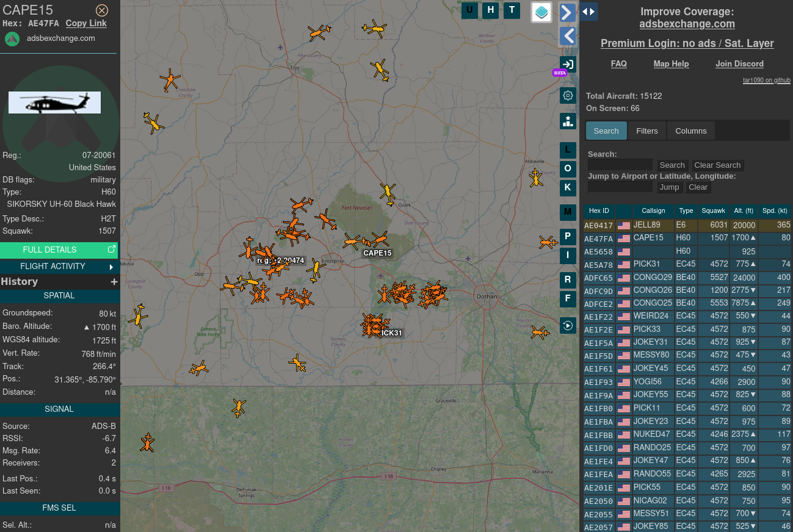This screenshot has width=793, height=532.
Task: Toggle the L map option
Action: [568, 150]
